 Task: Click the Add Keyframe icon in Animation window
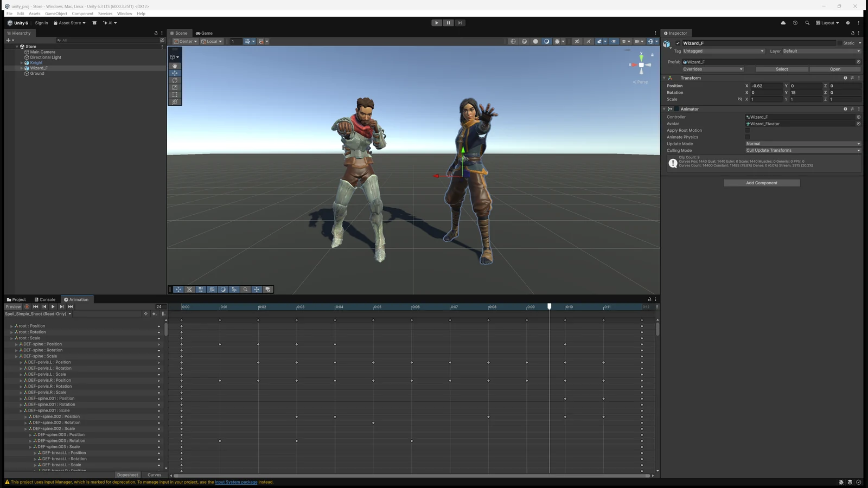[154, 314]
